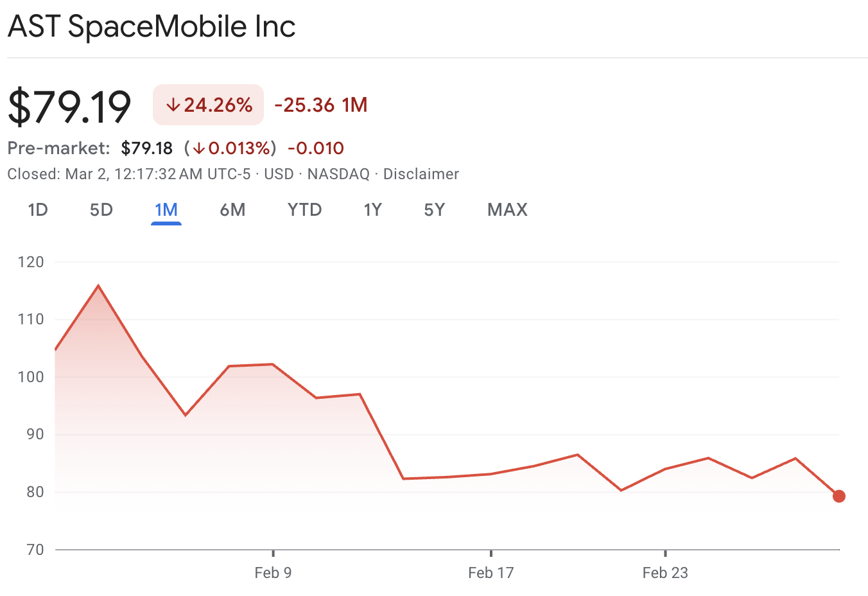The image size is (868, 596).
Task: Click the $79.19 current price
Action: coord(69,106)
